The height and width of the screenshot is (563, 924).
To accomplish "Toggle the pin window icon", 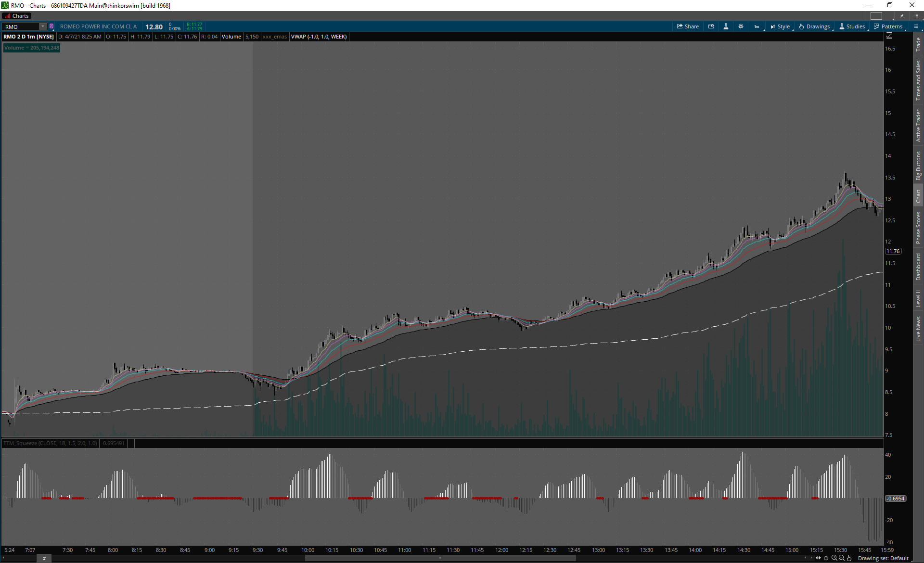I will tap(902, 16).
